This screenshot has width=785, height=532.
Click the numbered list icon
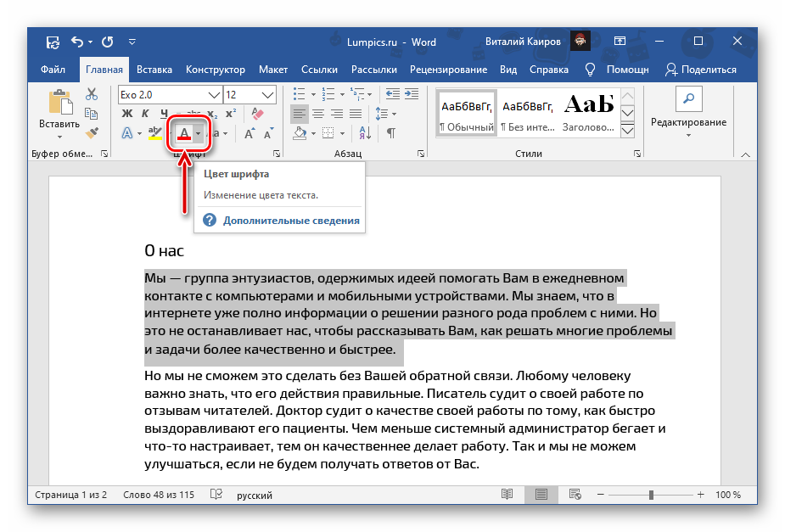328,94
